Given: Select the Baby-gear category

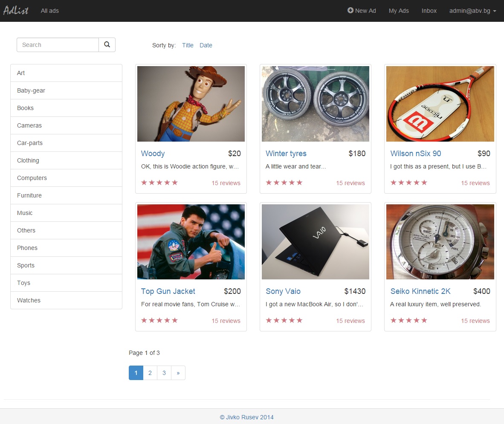Looking at the screenshot, I should point(66,90).
